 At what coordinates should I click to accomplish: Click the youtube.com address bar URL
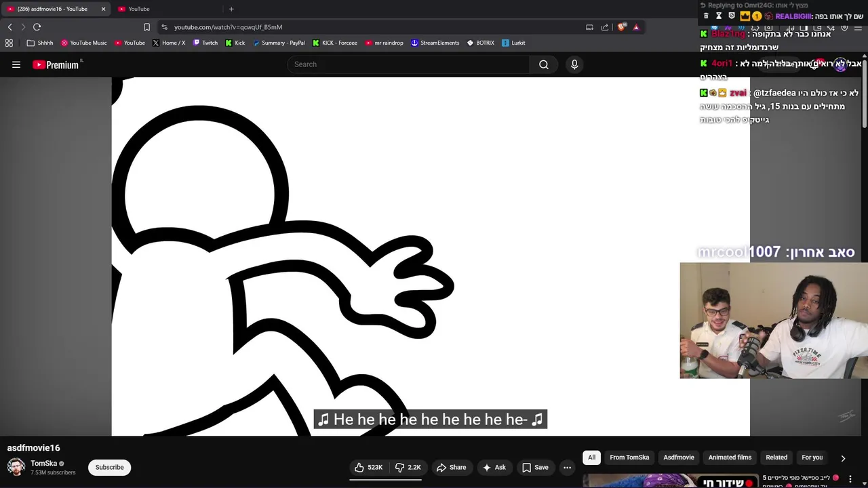pos(228,27)
